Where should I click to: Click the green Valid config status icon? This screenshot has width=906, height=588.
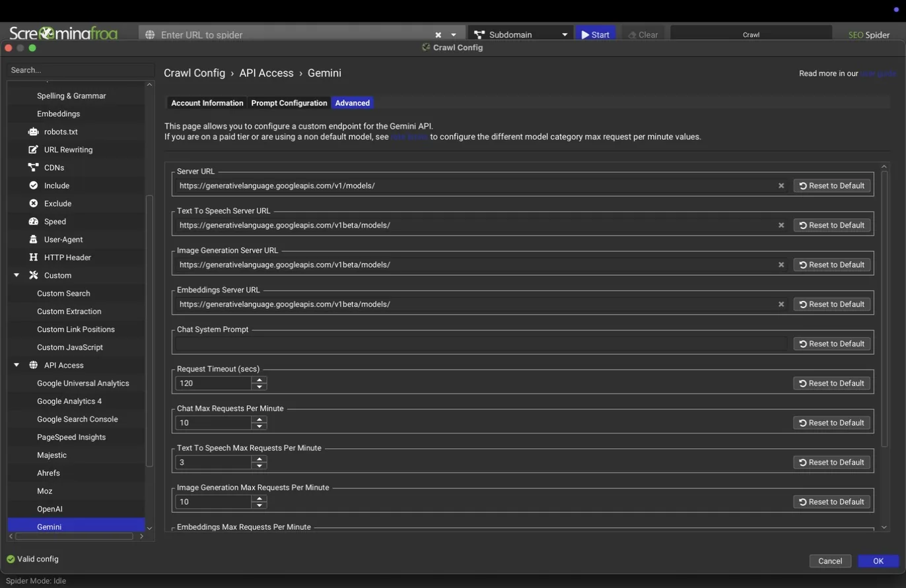(11, 560)
